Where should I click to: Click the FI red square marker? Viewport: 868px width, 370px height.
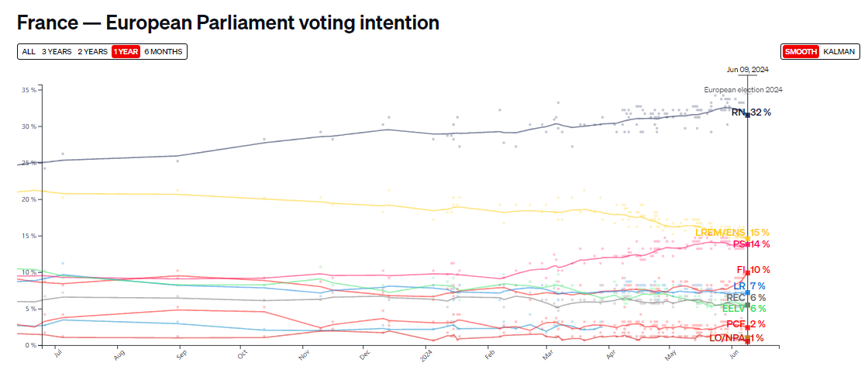pyautogui.click(x=748, y=272)
